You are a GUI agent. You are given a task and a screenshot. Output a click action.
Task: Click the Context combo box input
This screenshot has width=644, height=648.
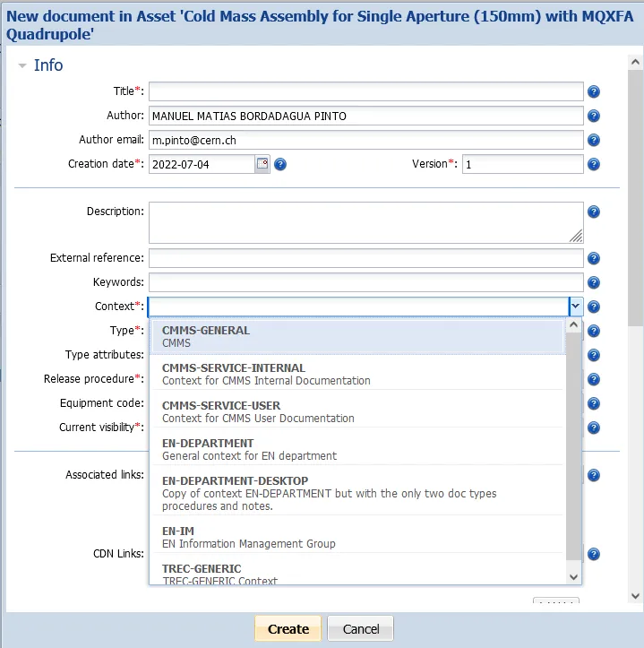click(358, 307)
